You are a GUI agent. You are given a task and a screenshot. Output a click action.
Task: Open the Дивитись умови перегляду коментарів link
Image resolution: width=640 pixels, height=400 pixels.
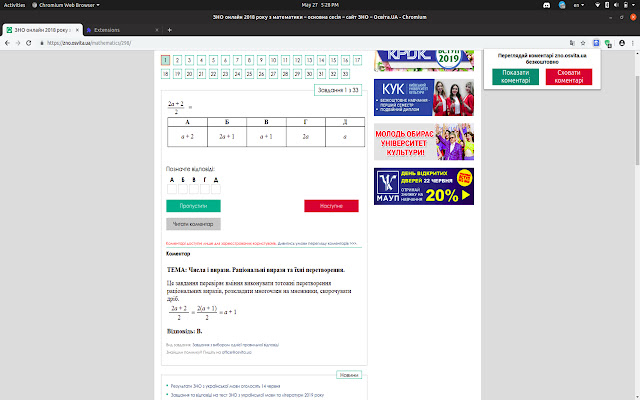pos(318,243)
